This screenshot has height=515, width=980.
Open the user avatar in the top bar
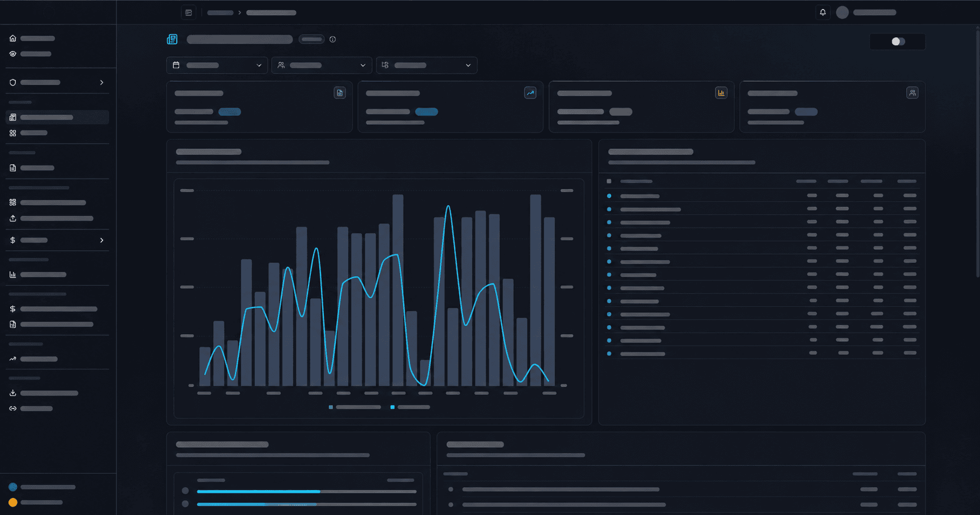tap(842, 12)
